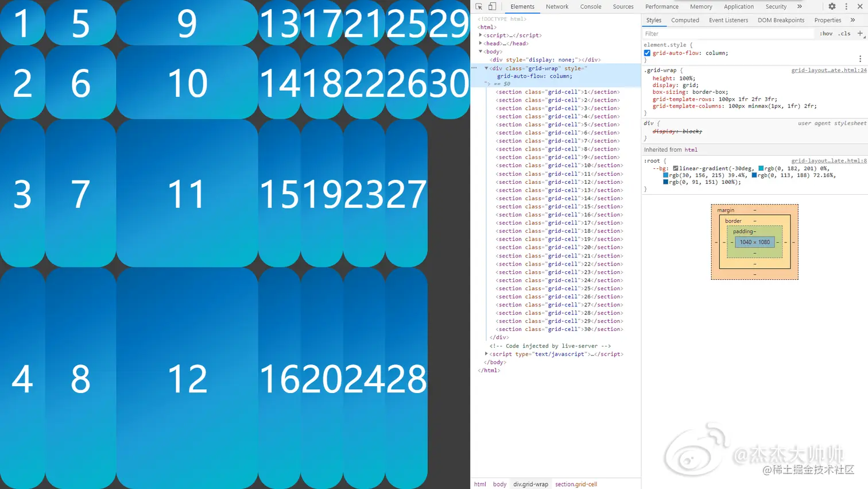868x489 pixels.
Task: Click section.grid-cell in the breadcrumb bar
Action: point(576,484)
